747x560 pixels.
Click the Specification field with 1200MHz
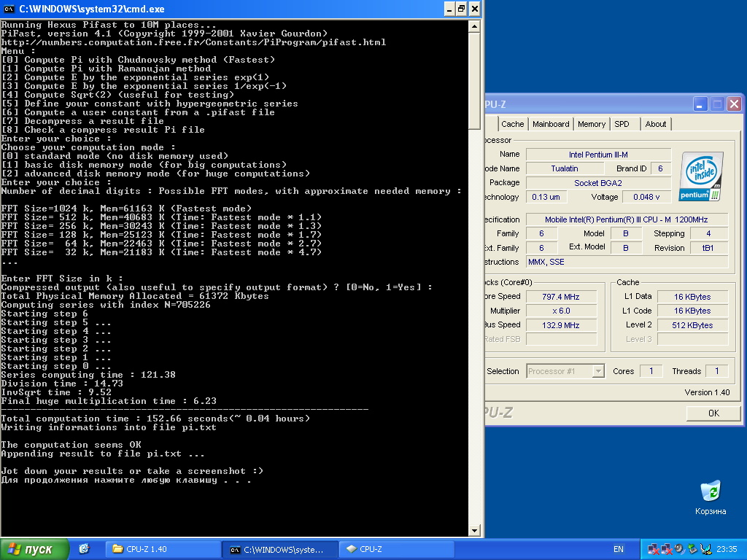pyautogui.click(x=627, y=219)
